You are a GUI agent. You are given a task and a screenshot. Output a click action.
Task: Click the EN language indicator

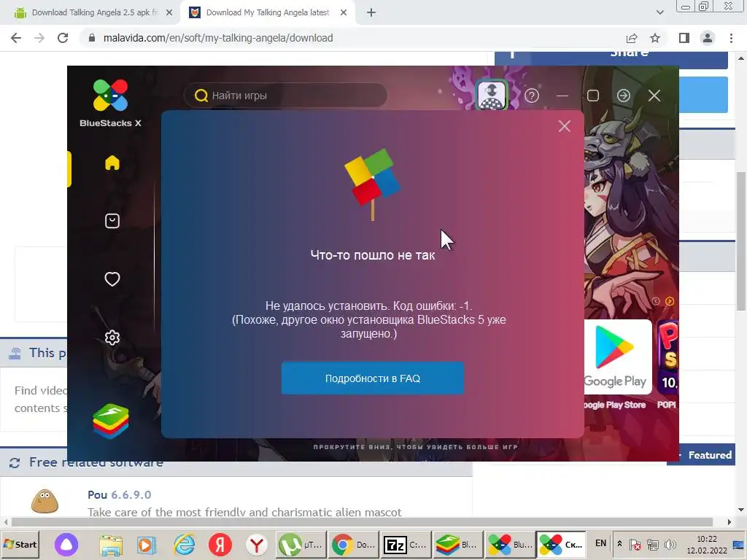pos(601,543)
